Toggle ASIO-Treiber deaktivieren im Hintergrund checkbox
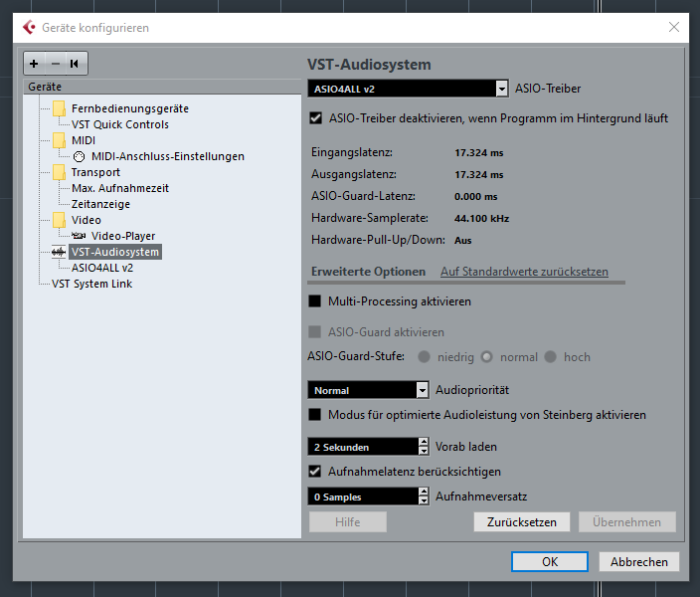700x597 pixels. tap(315, 118)
